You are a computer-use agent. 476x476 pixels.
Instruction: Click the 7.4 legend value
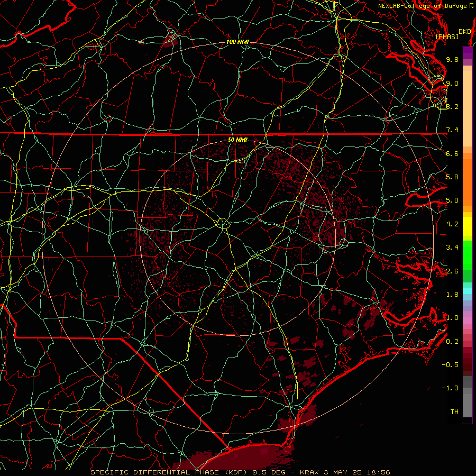[452, 130]
